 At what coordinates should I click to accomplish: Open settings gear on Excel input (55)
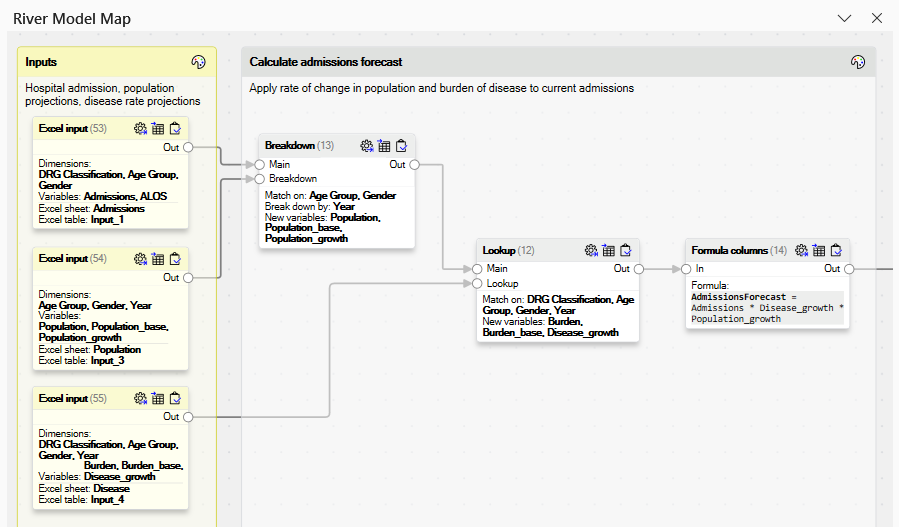(140, 398)
